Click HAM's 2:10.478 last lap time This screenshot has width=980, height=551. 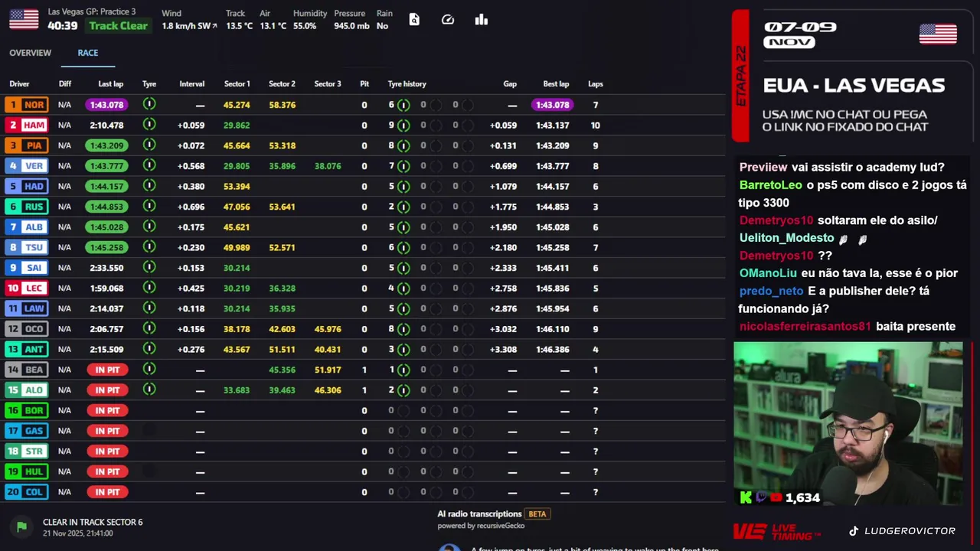[106, 125]
